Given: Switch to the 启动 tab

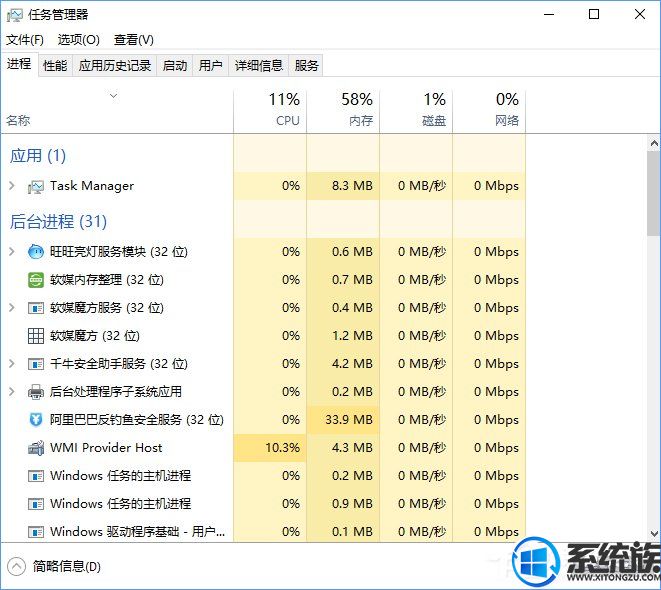Looking at the screenshot, I should [x=175, y=65].
